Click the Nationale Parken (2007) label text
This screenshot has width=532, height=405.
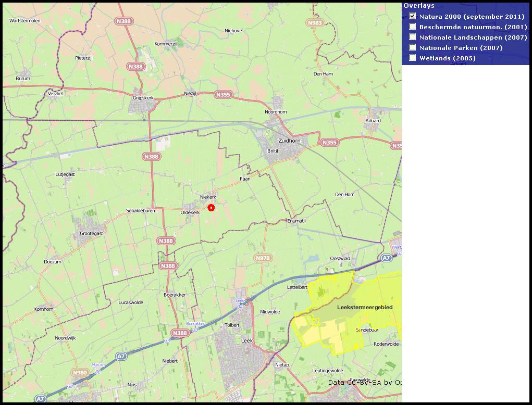461,48
